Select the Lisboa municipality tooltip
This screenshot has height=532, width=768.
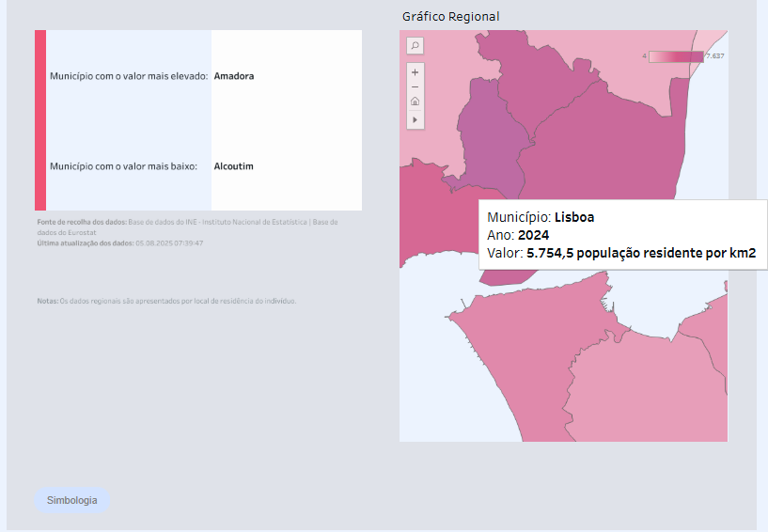622,235
